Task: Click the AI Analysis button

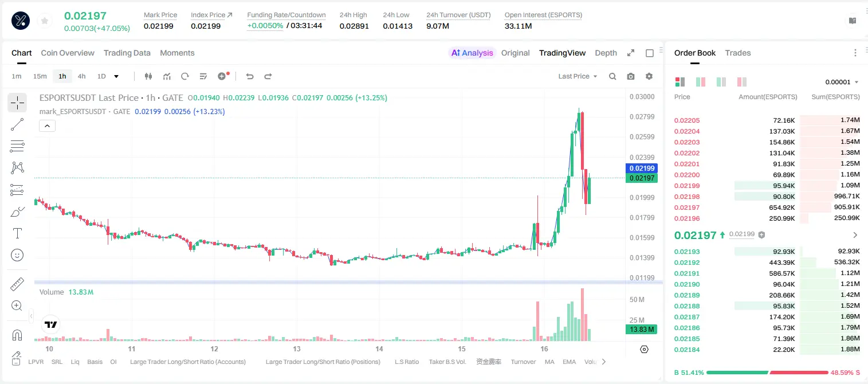Action: click(472, 53)
